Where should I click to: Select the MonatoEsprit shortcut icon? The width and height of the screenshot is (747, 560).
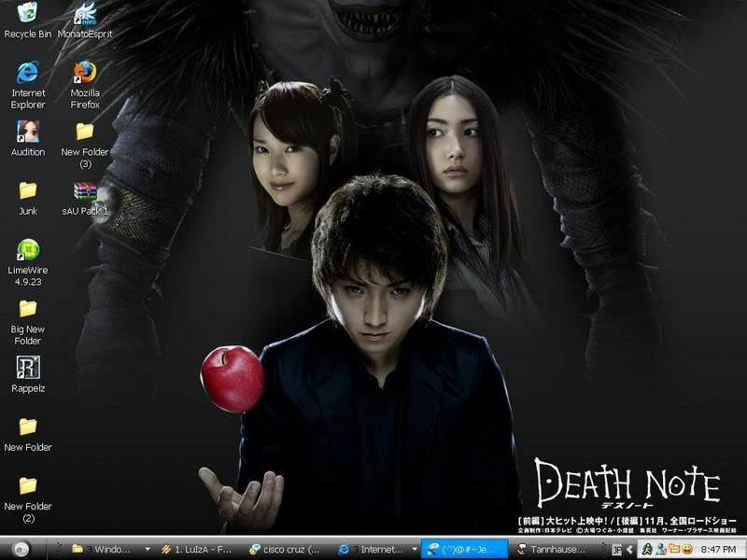pos(85,20)
